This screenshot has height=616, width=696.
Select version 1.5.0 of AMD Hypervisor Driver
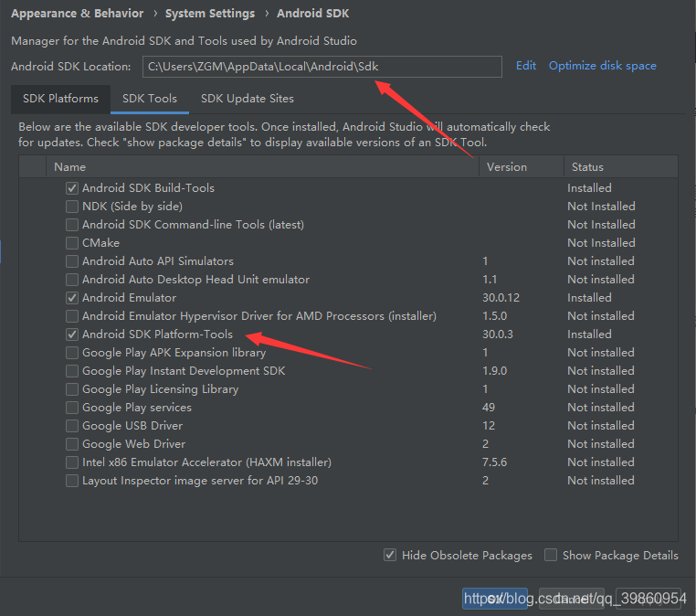pyautogui.click(x=494, y=316)
